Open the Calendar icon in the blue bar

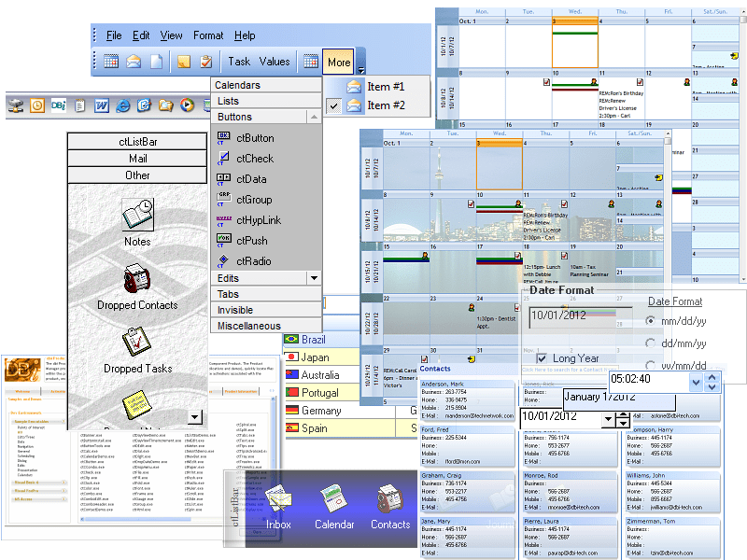coord(334,498)
